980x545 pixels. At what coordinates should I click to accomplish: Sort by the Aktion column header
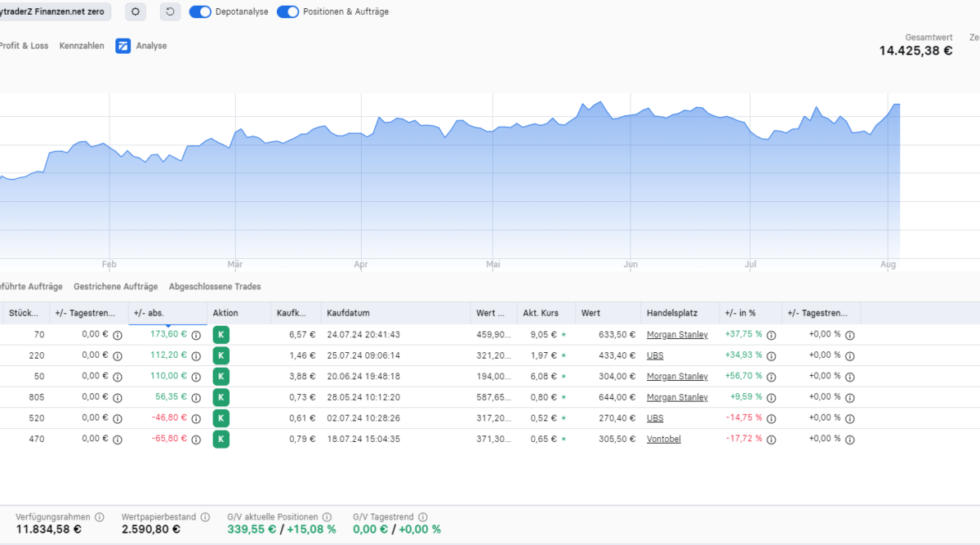click(x=239, y=313)
